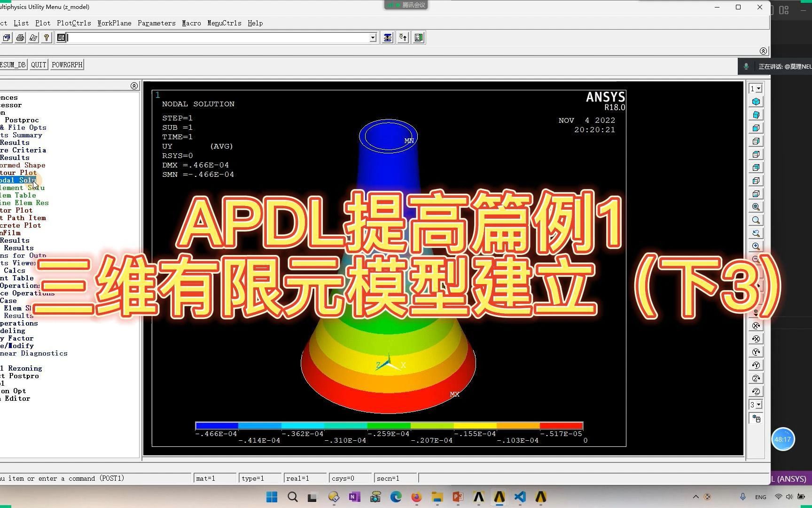This screenshot has height=508, width=812.
Task: Rotate model about negative Y axis
Action: click(756, 352)
